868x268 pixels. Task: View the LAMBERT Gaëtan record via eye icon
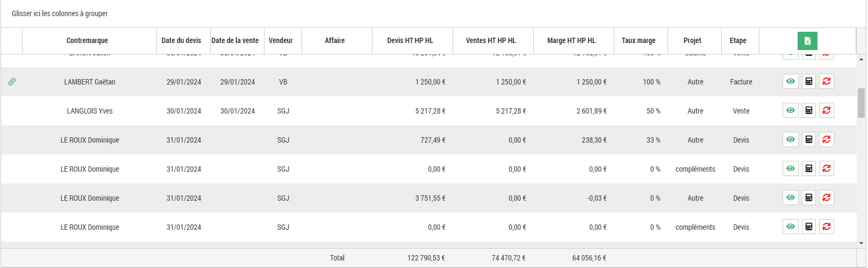point(790,82)
